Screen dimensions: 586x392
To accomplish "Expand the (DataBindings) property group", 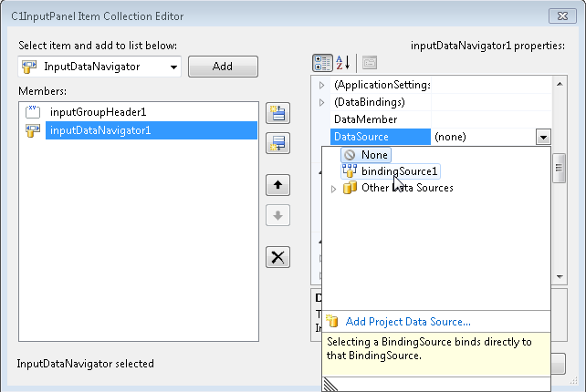I will pos(321,102).
